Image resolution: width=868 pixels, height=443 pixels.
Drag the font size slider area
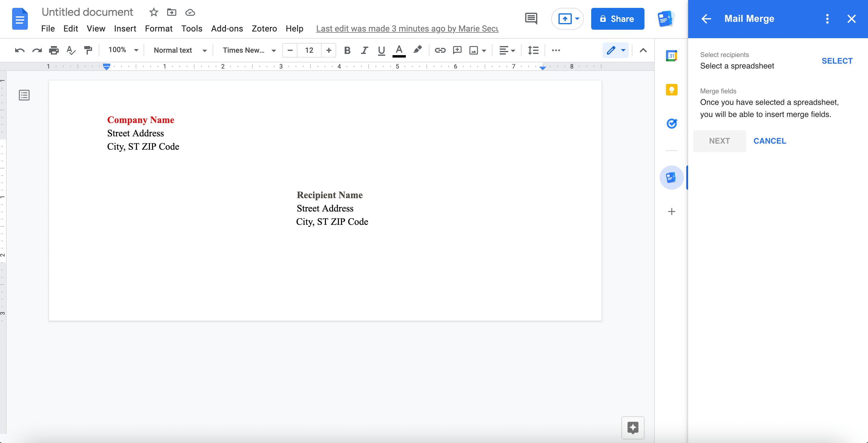(309, 51)
